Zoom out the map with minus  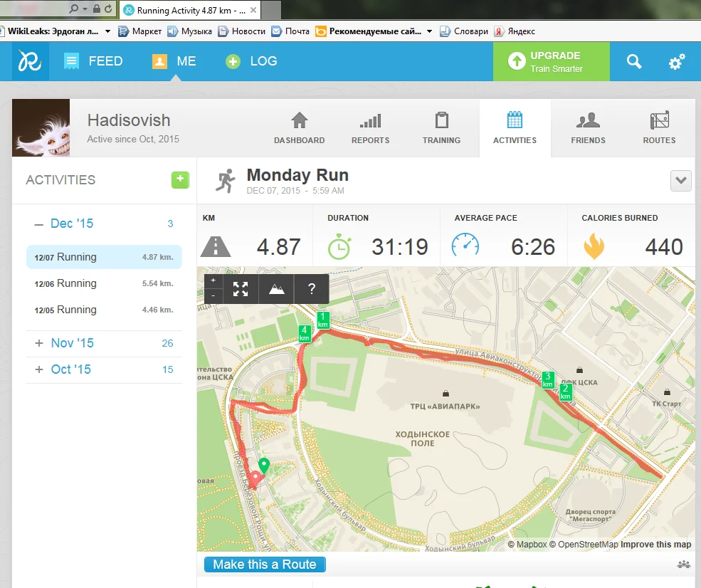pos(214,295)
